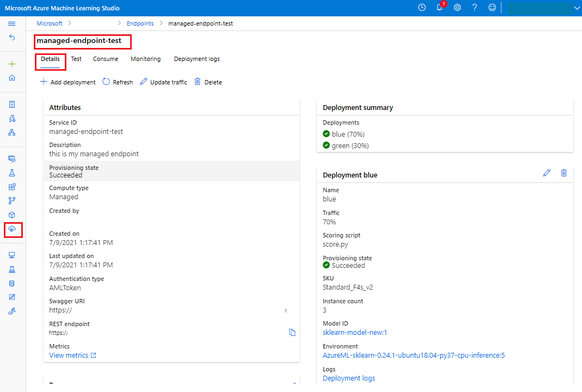The image size is (582, 392).
Task: Open the Designer from the sidebar
Action: click(13, 132)
